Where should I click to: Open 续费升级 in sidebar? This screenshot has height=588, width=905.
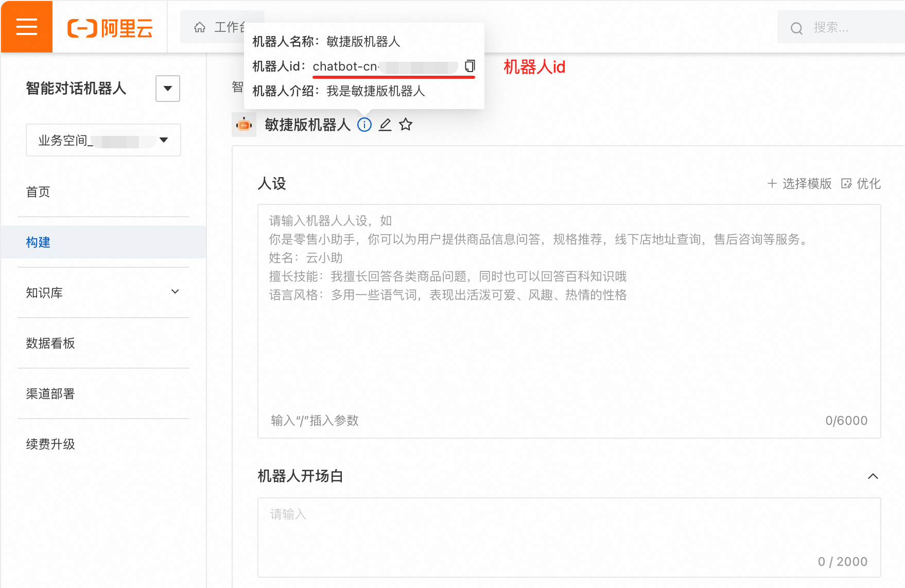(50, 444)
